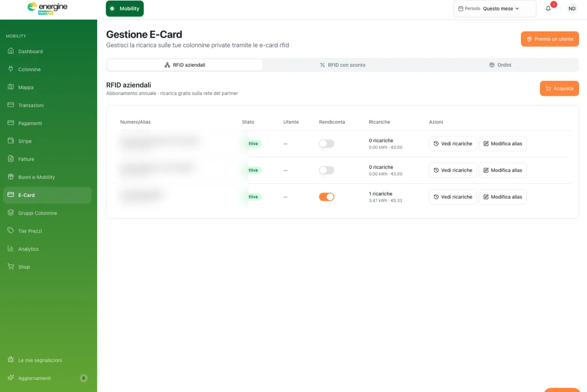
Task: Select the E-Card sidebar entry
Action: [x=47, y=195]
